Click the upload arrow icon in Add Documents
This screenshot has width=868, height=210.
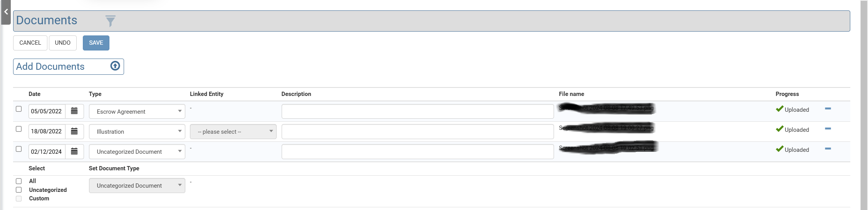pyautogui.click(x=115, y=66)
